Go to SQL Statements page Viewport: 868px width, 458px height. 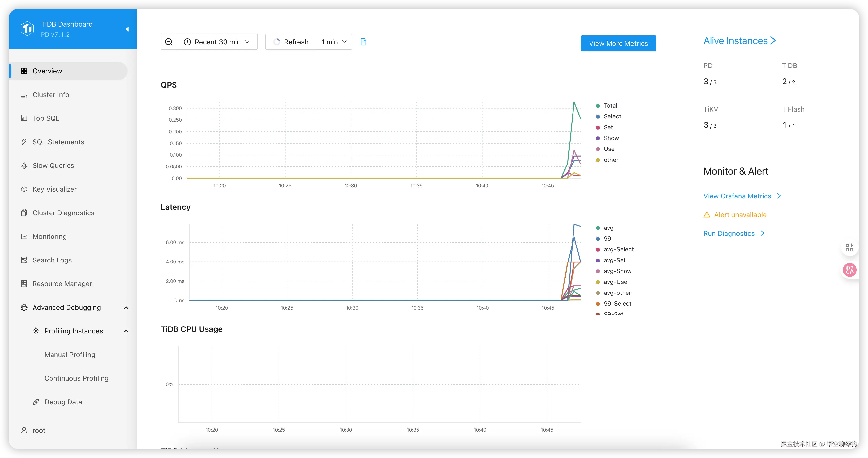[x=58, y=142]
